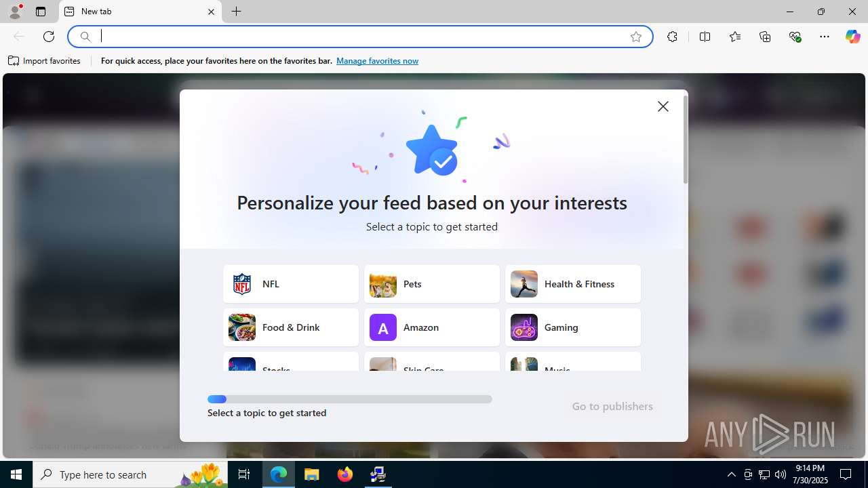
Task: Close the personalize feed dialog
Action: click(x=663, y=106)
